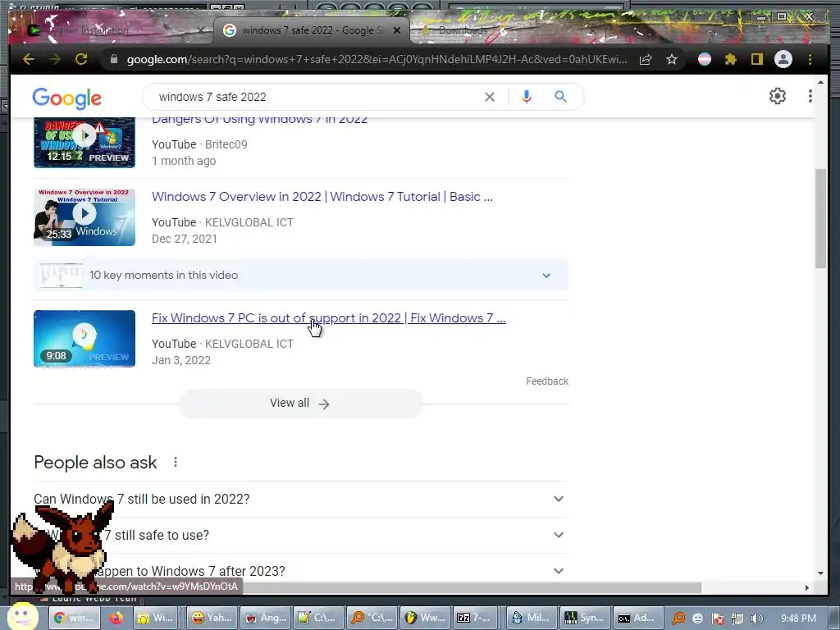Click into the Google search text field
The width and height of the screenshot is (840, 630).
[x=316, y=97]
